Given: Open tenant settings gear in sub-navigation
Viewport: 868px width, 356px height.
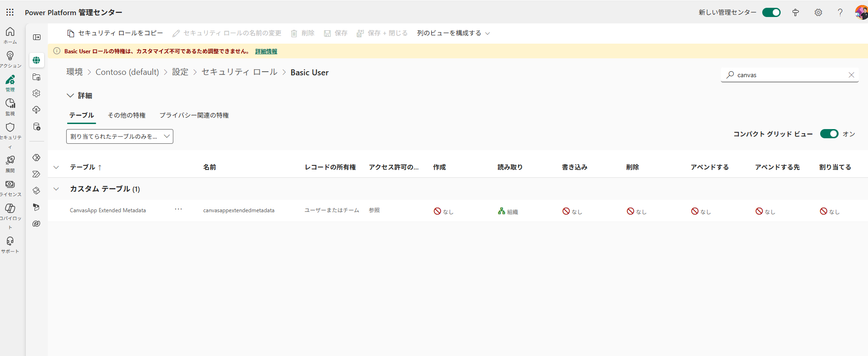Looking at the screenshot, I should click(x=36, y=93).
